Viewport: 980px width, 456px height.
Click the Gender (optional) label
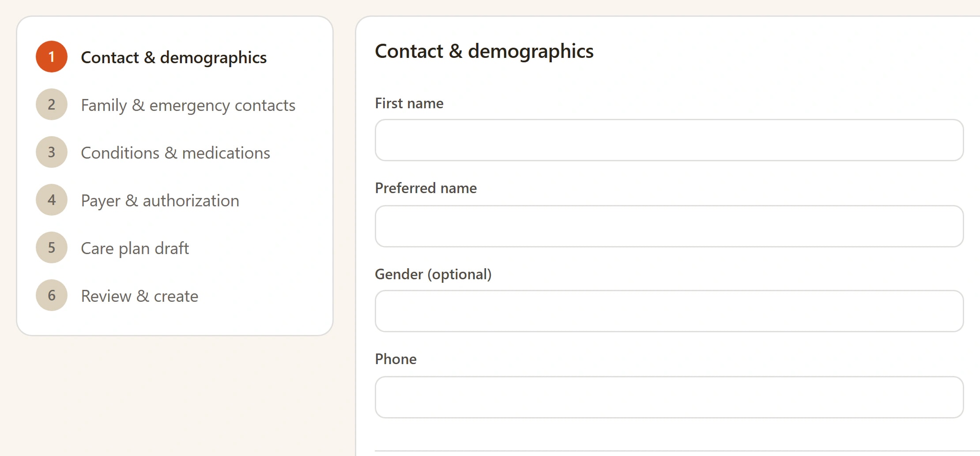pos(433,274)
